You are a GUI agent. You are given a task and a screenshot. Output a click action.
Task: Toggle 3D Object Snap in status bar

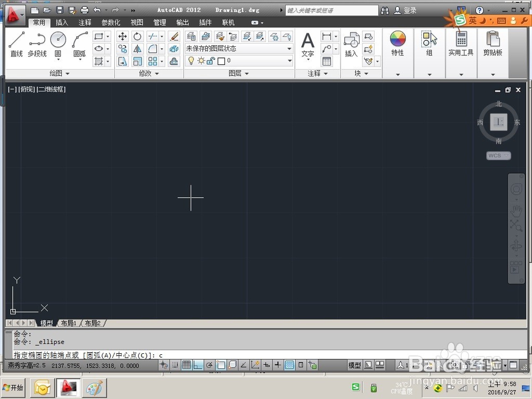click(232, 365)
